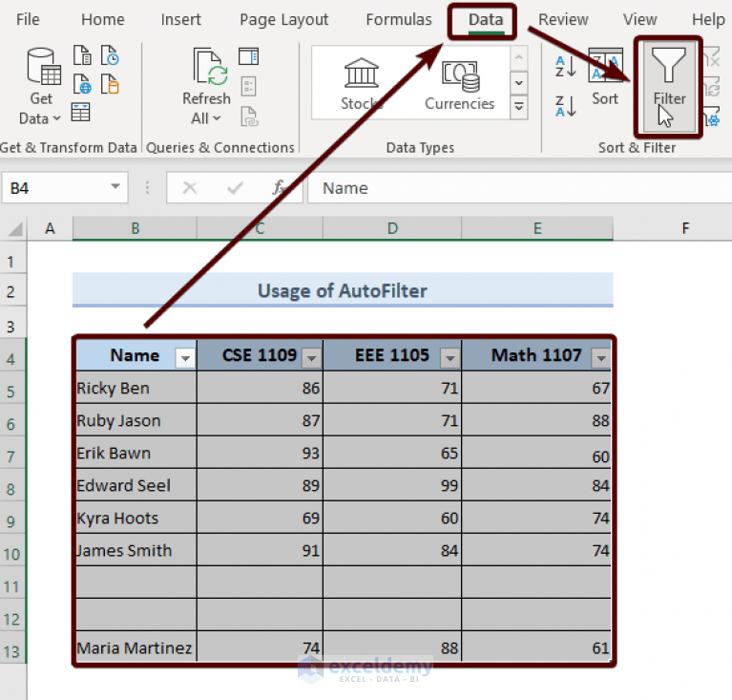
Task: Select the cell 'James Smith'
Action: (136, 550)
